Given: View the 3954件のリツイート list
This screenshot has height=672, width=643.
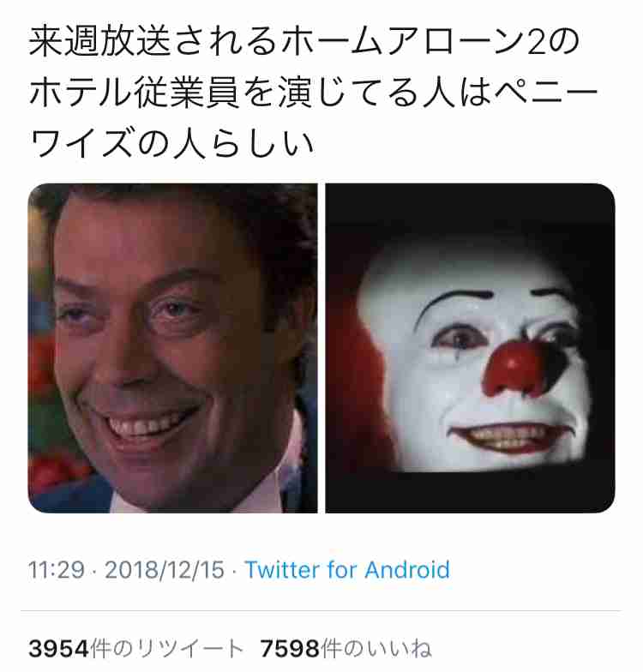Looking at the screenshot, I should 135,648.
